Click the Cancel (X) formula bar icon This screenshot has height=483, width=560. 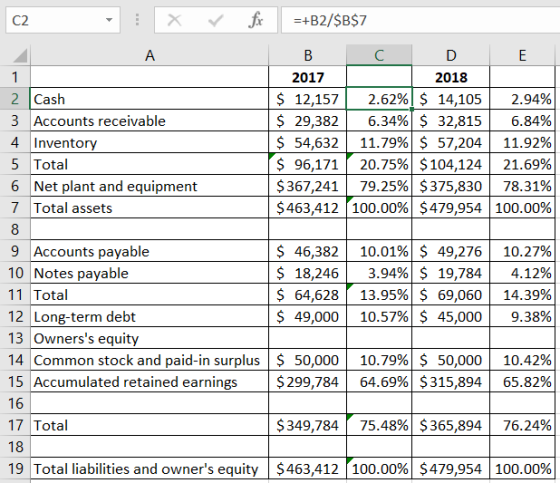pos(174,20)
